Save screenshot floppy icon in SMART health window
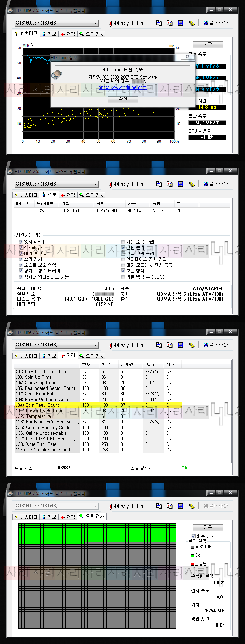Screen dimensions: 245x644 181,345
